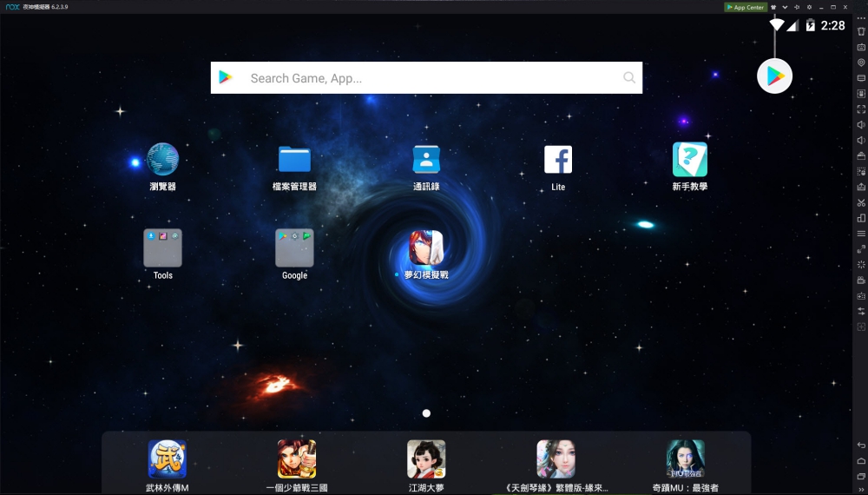868x495 pixels.
Task: Click the shake phone sidebar icon
Action: 861,31
